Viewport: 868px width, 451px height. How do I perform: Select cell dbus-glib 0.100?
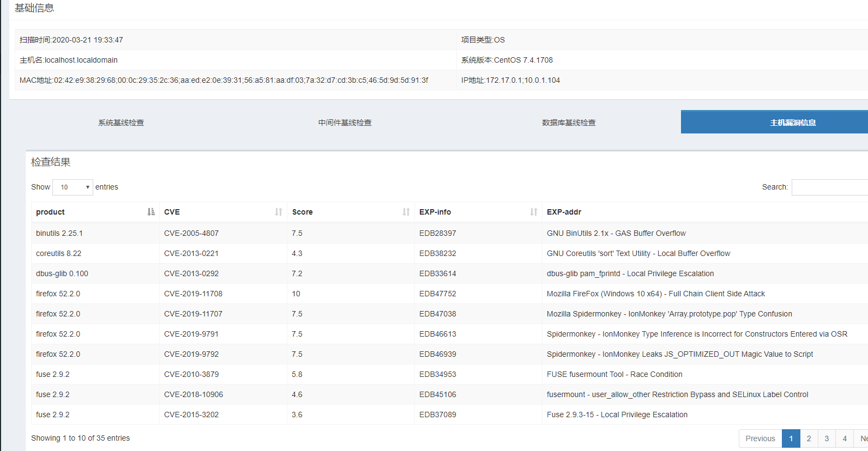(x=62, y=273)
